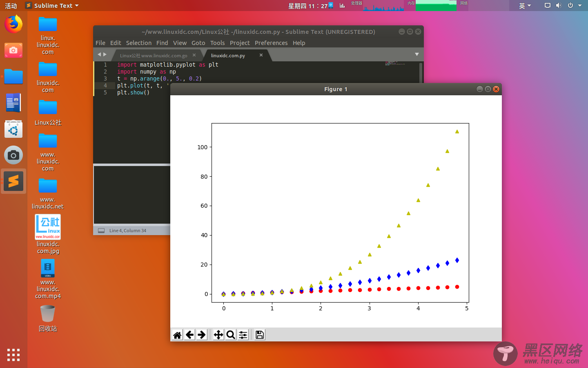Open the www.linuxidc.net desktop folder
Viewport: 588px width, 368px height.
coord(48,194)
